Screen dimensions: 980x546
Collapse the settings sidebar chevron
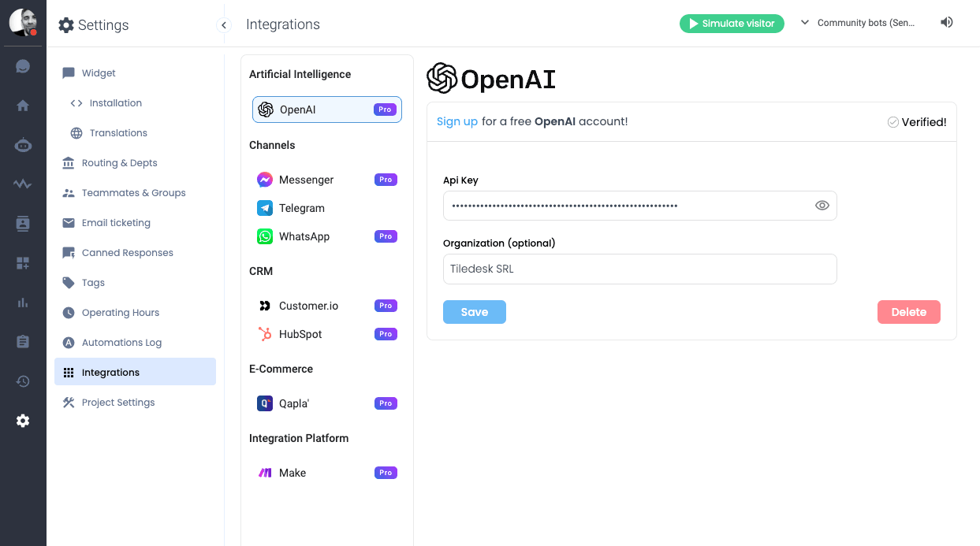[x=224, y=25]
